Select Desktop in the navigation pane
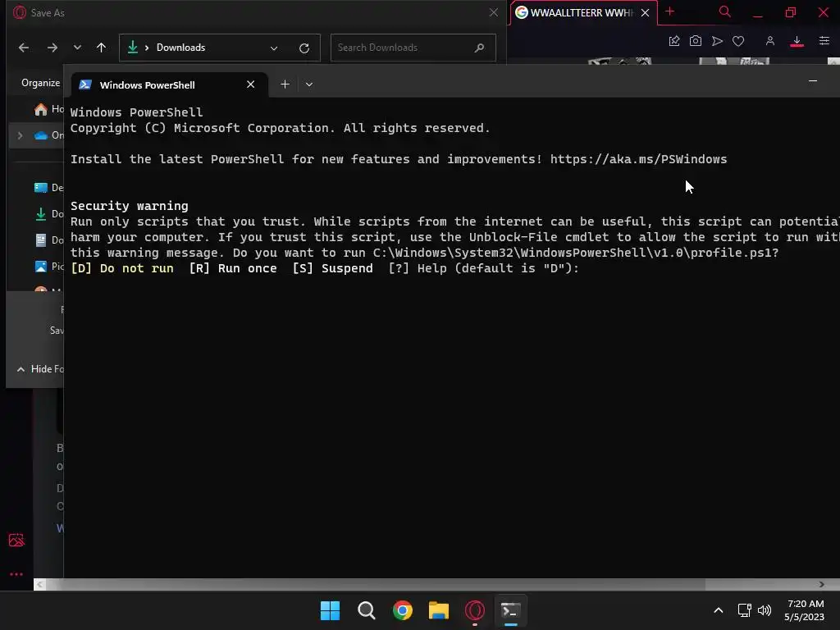 [48, 188]
